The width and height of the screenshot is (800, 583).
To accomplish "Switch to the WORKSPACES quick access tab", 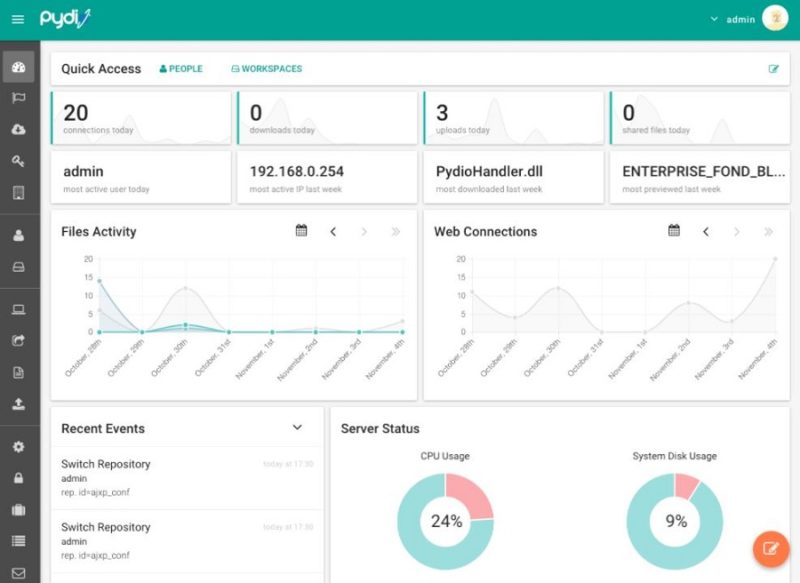I will (265, 68).
